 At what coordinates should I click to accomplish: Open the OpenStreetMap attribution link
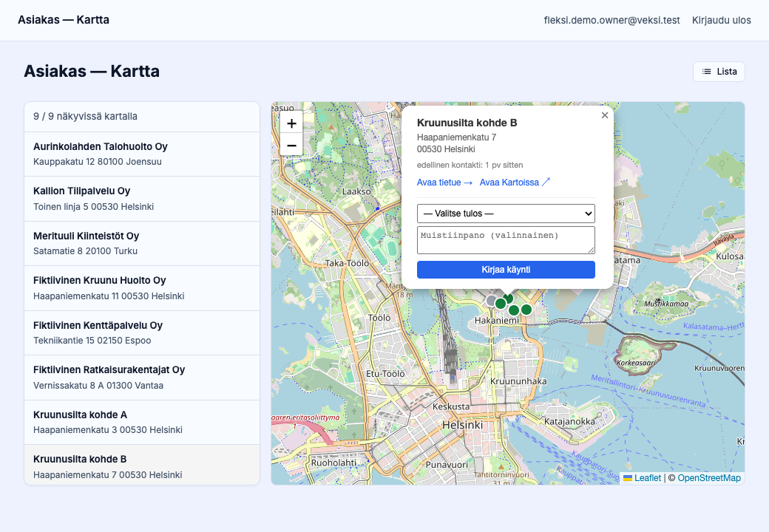[x=708, y=477]
